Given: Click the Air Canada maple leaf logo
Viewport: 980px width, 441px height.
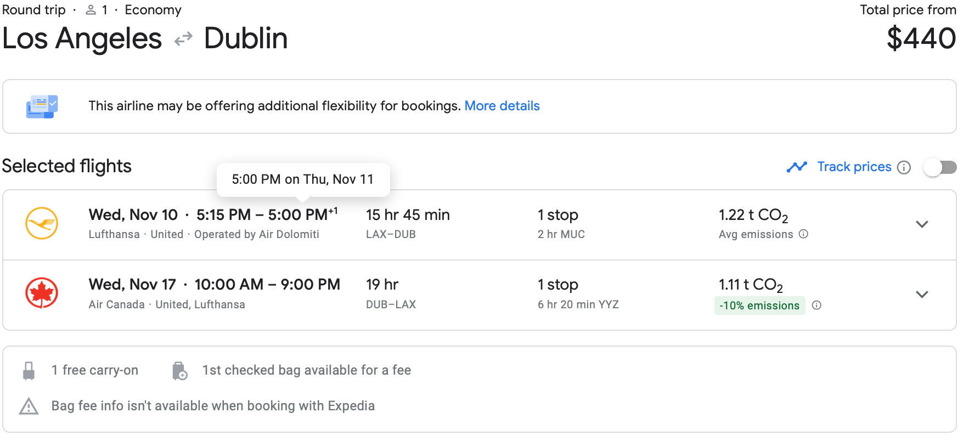Looking at the screenshot, I should click(x=42, y=293).
